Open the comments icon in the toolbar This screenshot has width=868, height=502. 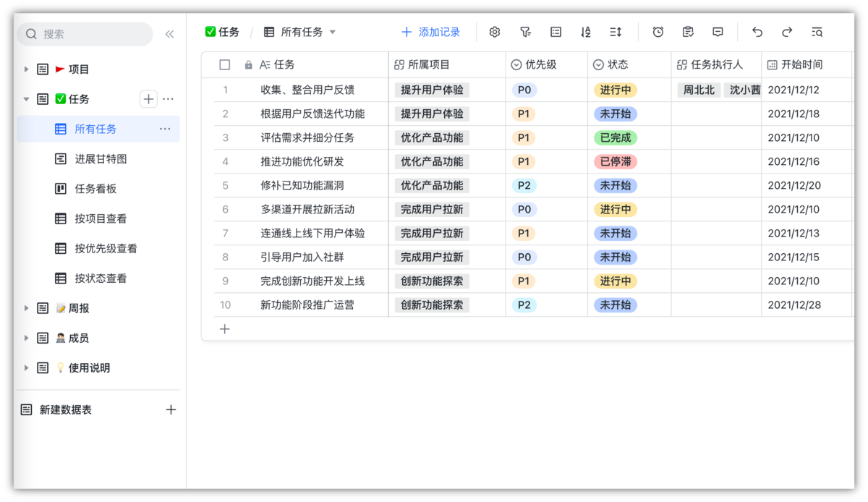tap(717, 32)
